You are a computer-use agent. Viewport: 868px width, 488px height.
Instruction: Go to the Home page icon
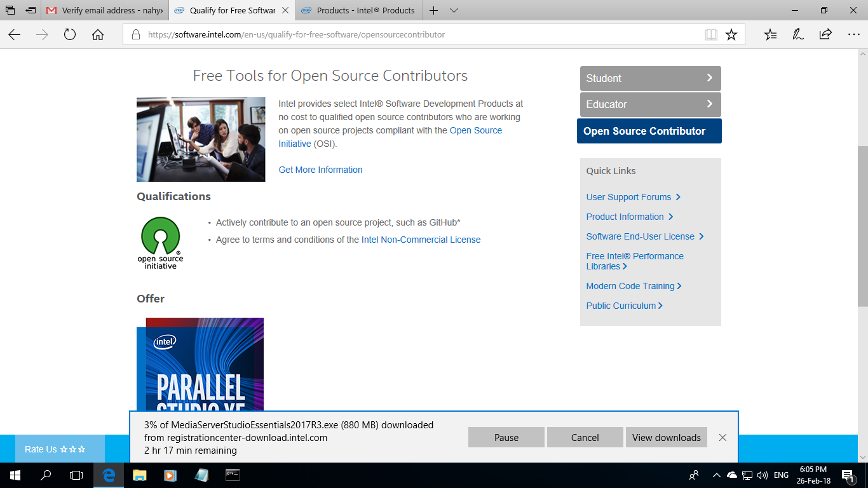(98, 35)
